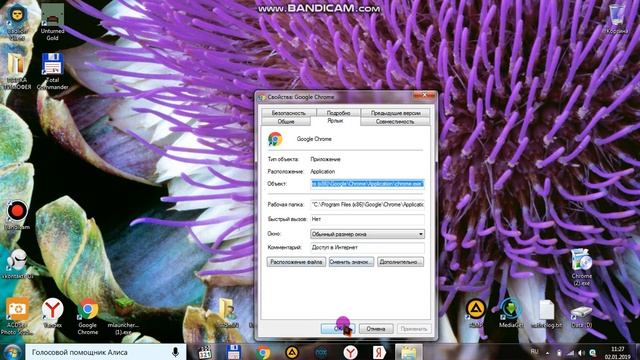
Task: Open the Окно window-size dropdown
Action: (367, 234)
